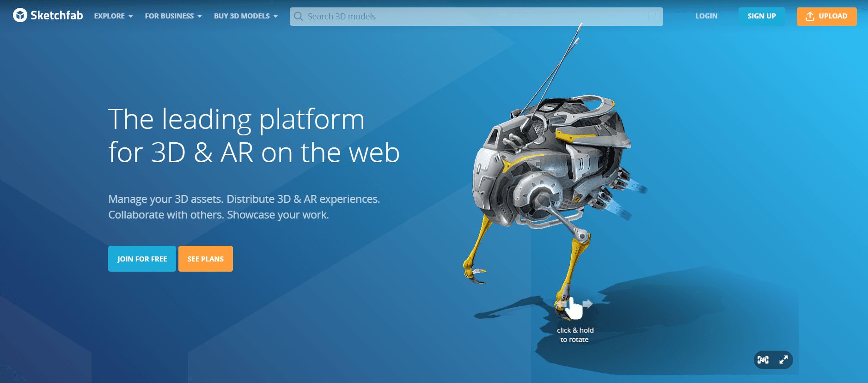Toggle fullscreen for the 3D viewer
Viewport: 868px width, 383px height.
point(783,360)
